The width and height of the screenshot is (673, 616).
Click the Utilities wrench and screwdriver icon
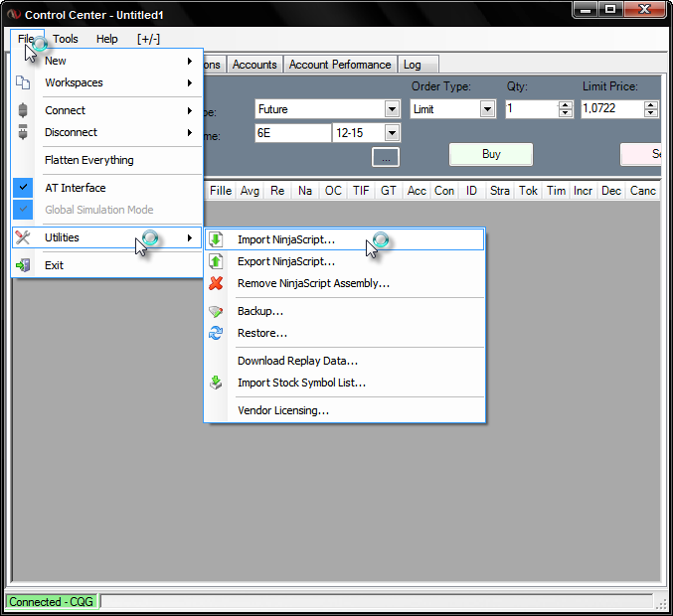click(x=22, y=237)
